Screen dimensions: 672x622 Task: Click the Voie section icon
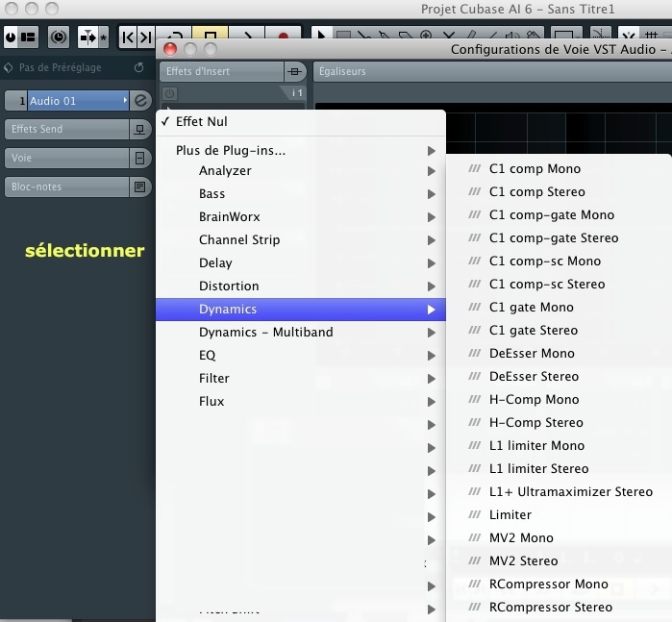point(139,159)
